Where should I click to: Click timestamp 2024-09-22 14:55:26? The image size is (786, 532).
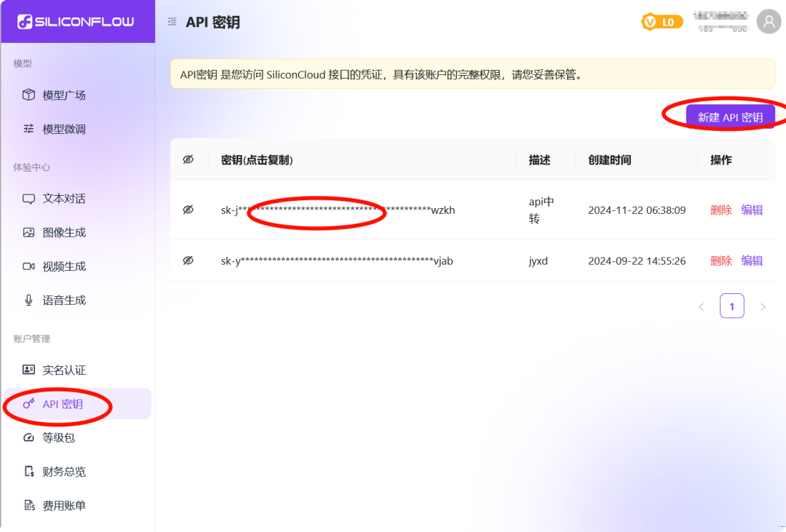click(x=637, y=261)
